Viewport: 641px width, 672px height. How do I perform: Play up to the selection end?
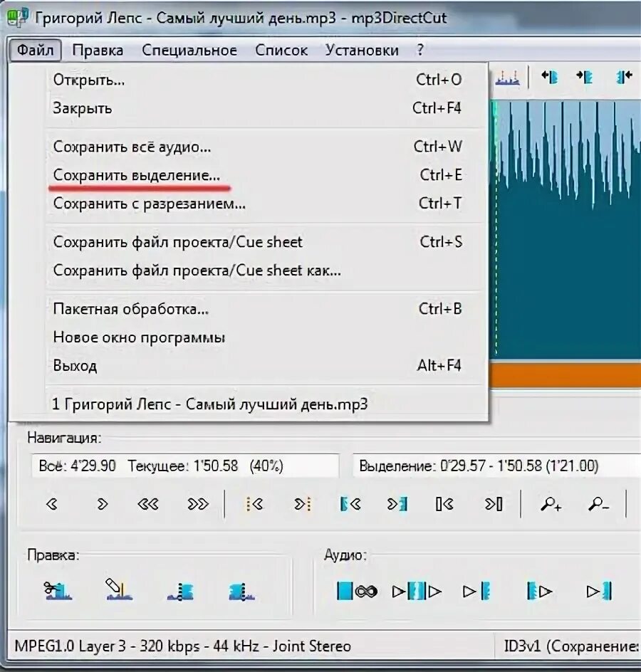tap(599, 592)
